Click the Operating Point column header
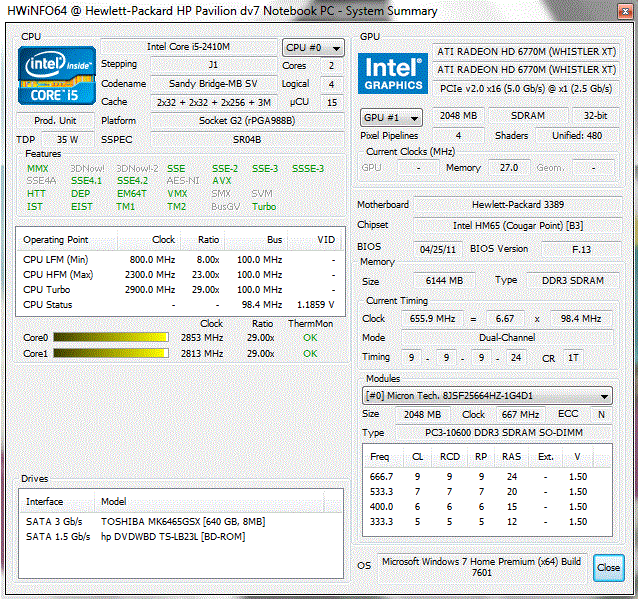Viewport: 639px width, 600px height. pos(67,240)
